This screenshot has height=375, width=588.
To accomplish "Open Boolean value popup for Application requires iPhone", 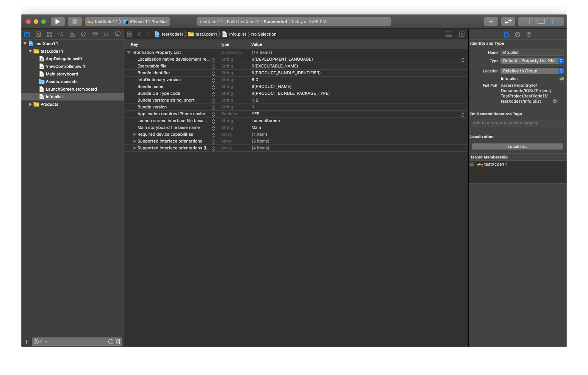I will [463, 114].
